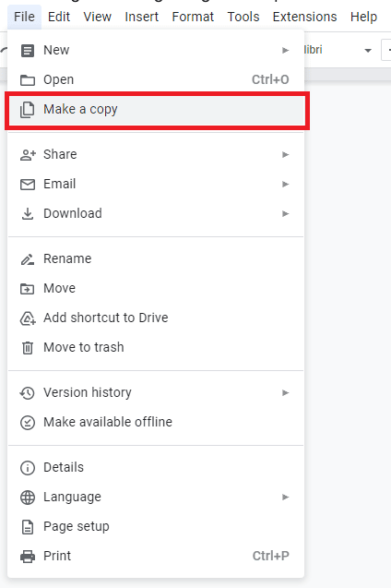391x588 pixels.
Task: Select the Move menu entry
Action: (156, 289)
